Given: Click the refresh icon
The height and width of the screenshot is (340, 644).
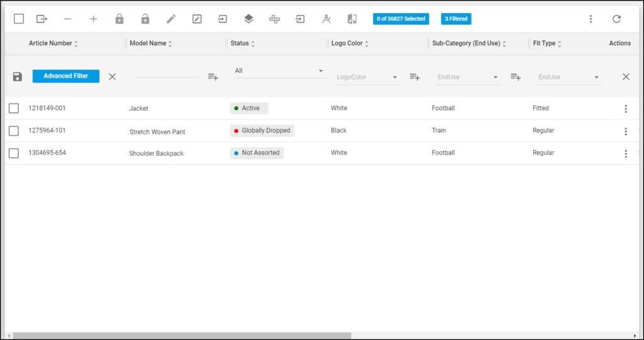Looking at the screenshot, I should pyautogui.click(x=616, y=19).
